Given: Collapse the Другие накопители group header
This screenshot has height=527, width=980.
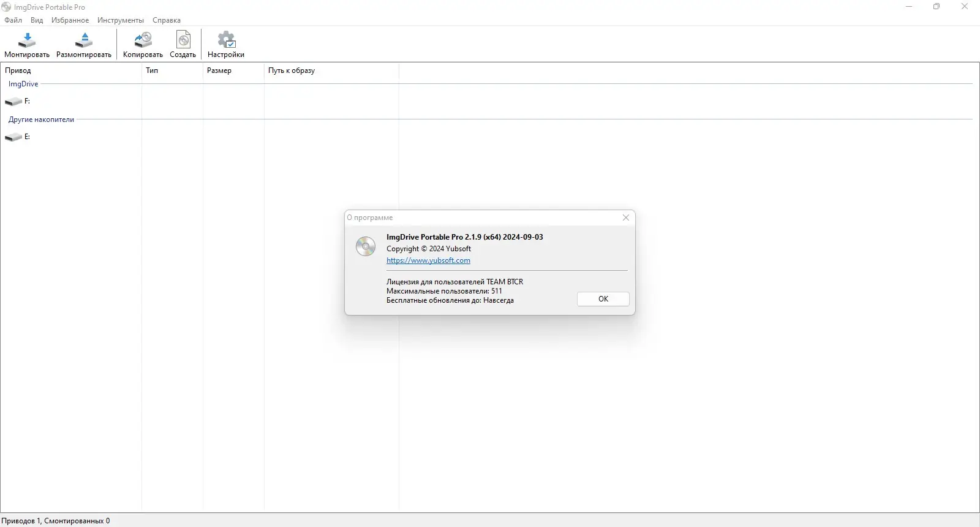Looking at the screenshot, I should 41,119.
